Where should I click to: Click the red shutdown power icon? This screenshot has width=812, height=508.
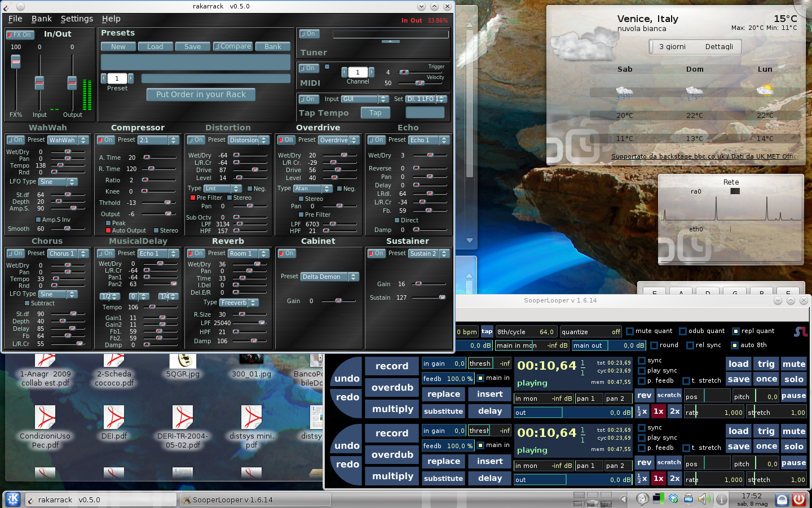coord(798,499)
